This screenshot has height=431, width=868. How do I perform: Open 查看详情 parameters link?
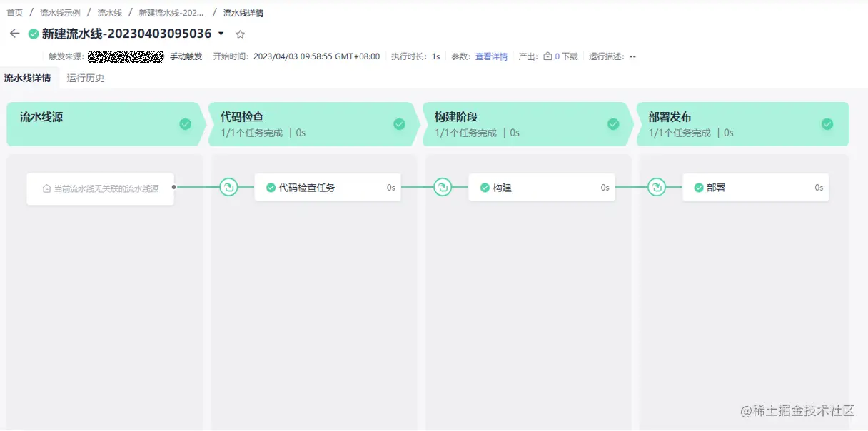(491, 56)
